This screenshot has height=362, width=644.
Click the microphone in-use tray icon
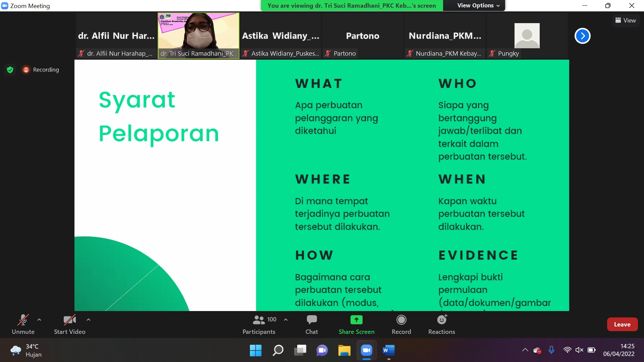pyautogui.click(x=551, y=350)
